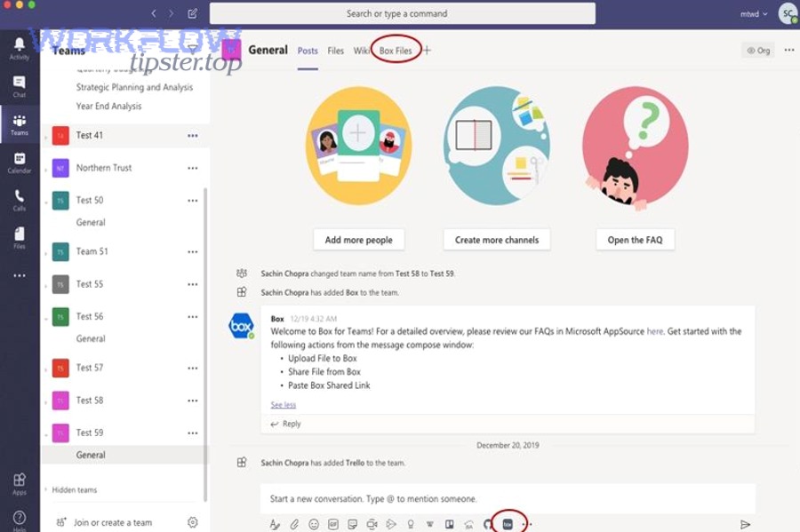Open more options for Test 50
800x532 pixels.
192,201
